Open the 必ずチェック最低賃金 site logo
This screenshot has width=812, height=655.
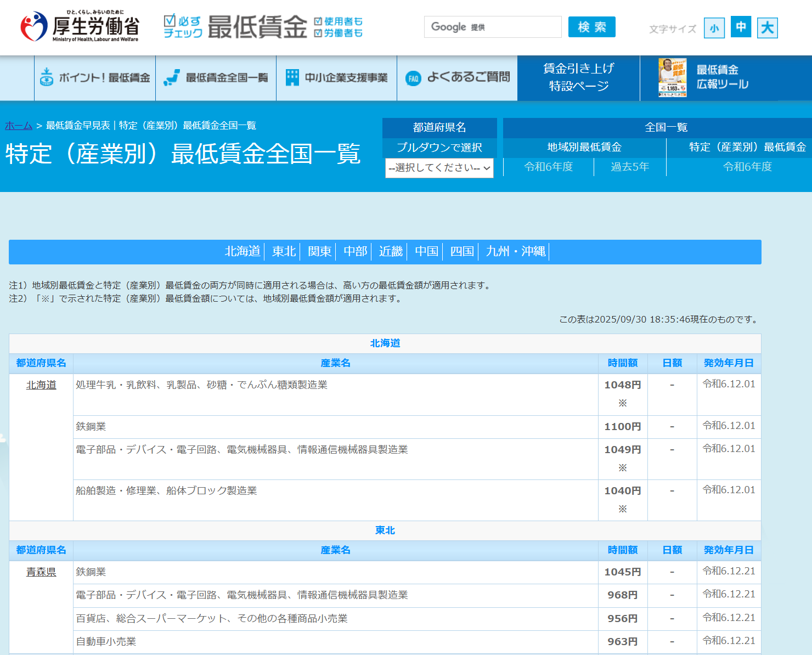pos(263,26)
